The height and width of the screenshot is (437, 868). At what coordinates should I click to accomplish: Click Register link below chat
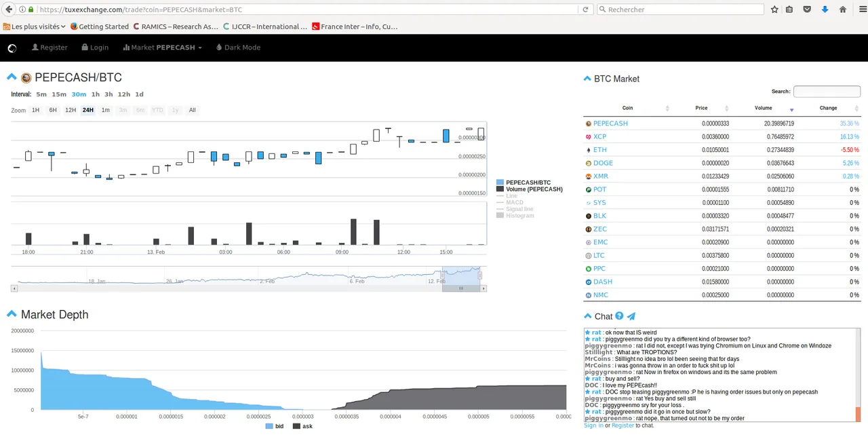623,425
